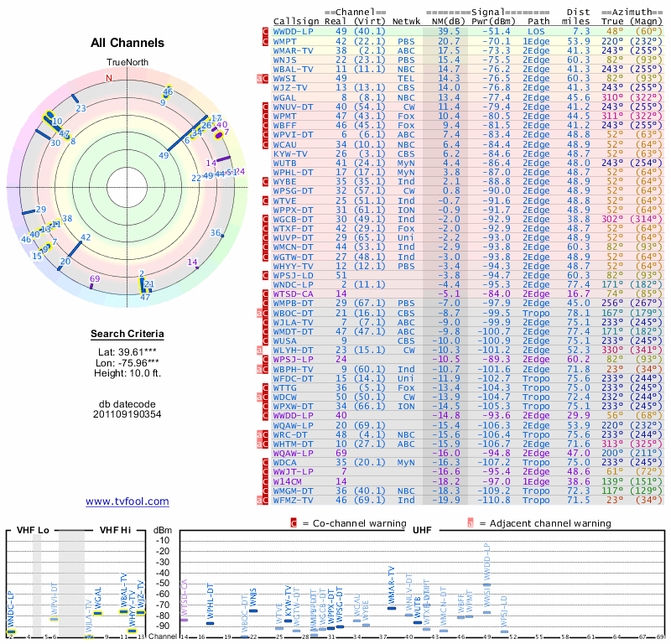
Task: Select the WUTB callsign in the table
Action: tap(285, 163)
